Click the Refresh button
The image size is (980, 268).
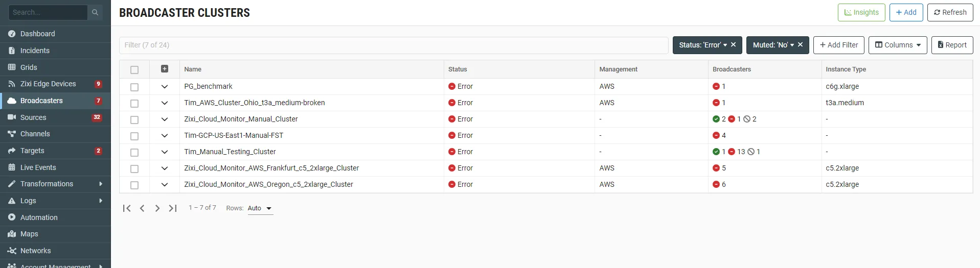point(950,12)
